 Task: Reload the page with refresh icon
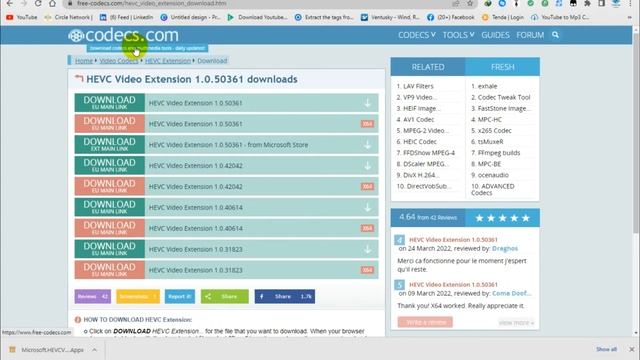click(x=38, y=3)
